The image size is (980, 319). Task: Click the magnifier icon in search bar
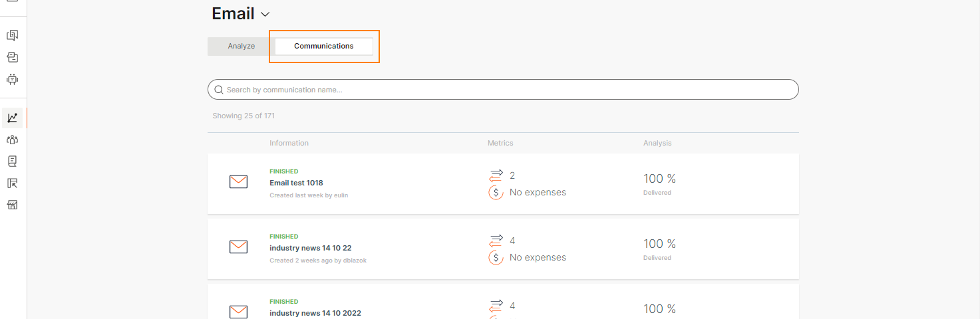pos(218,90)
